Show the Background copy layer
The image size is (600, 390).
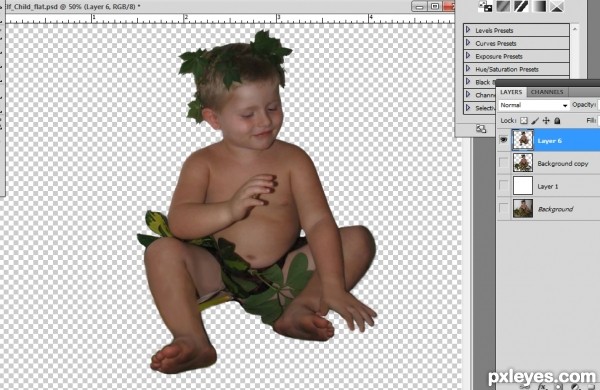point(504,163)
